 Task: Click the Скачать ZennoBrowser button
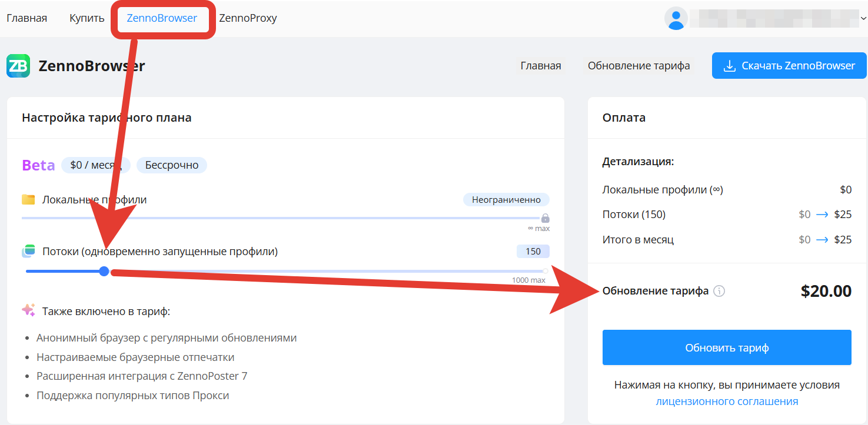[x=789, y=66]
